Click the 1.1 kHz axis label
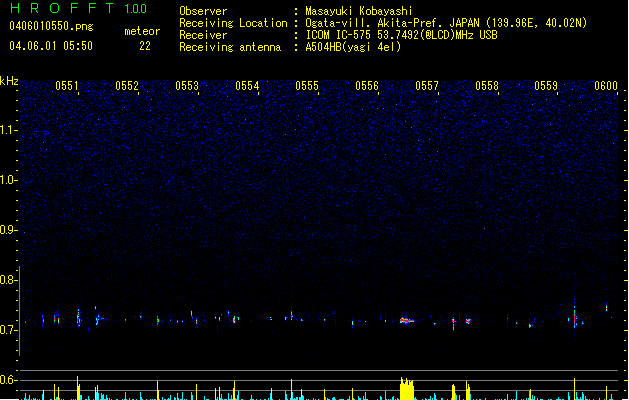Viewport: 629px width, 400px height. [8, 130]
